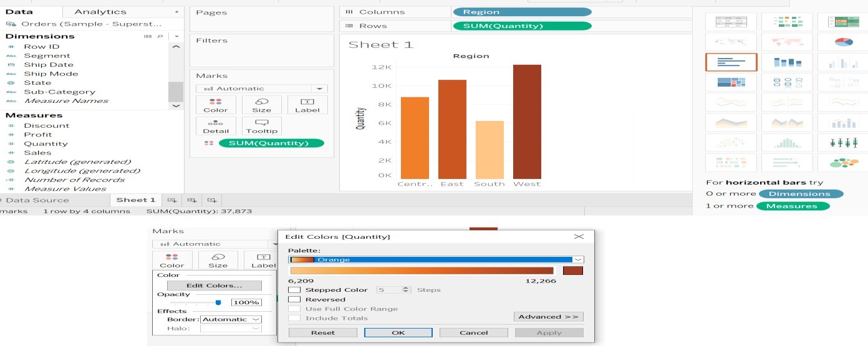Click scroll down arrow in Dimensions list
The width and height of the screenshot is (868, 346).
click(176, 106)
